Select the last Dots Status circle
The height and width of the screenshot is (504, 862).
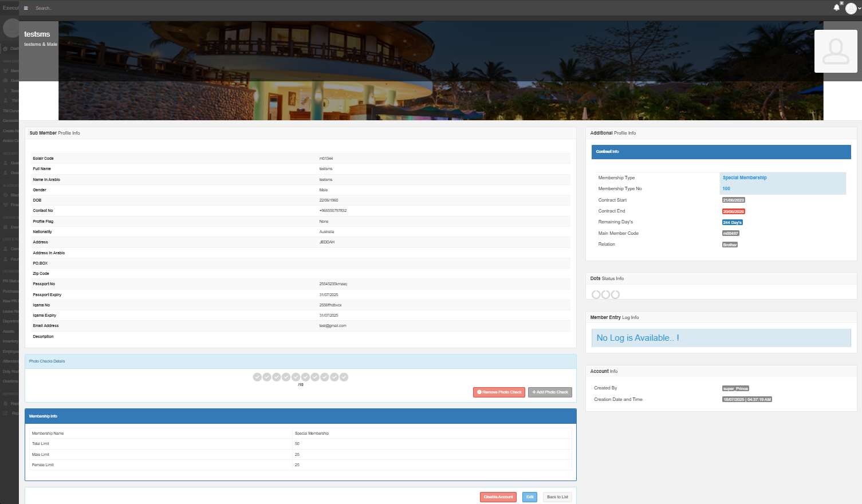(615, 294)
